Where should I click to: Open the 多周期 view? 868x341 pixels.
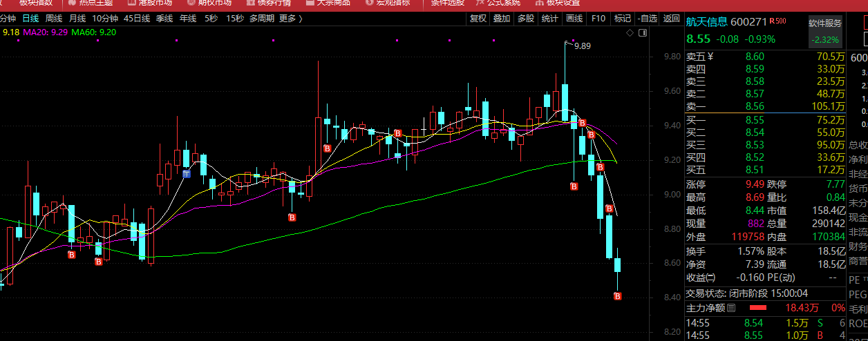coord(263,19)
